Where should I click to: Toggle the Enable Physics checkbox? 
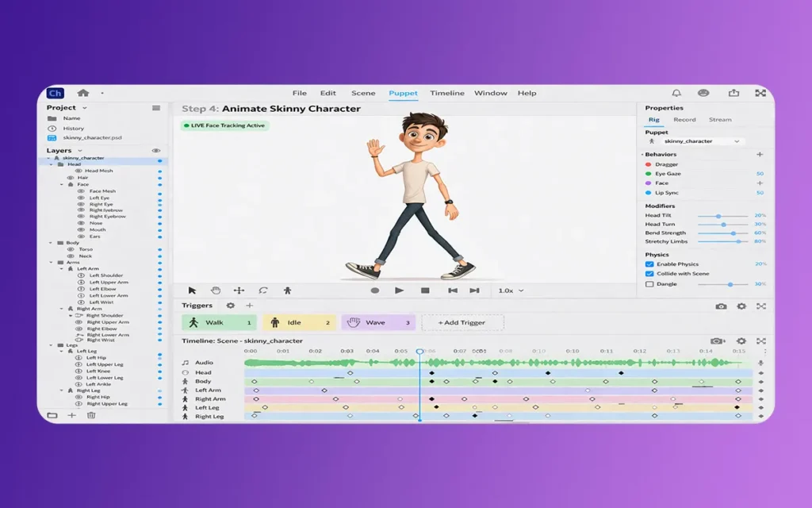tap(649, 264)
